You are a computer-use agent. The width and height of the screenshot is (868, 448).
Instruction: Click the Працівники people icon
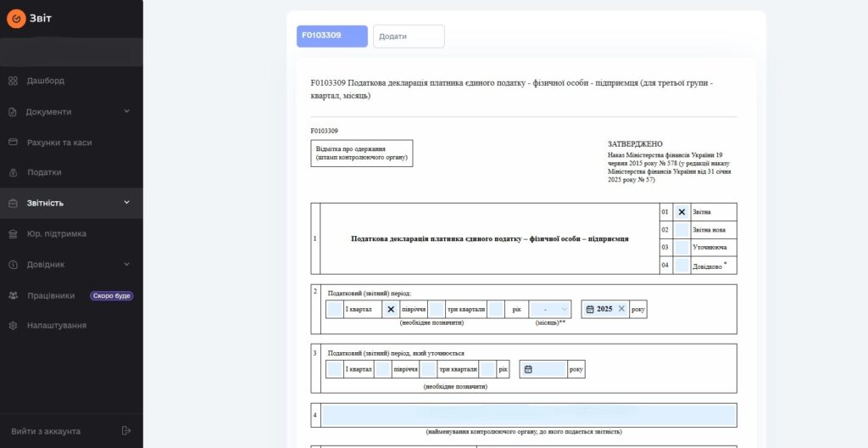(14, 295)
